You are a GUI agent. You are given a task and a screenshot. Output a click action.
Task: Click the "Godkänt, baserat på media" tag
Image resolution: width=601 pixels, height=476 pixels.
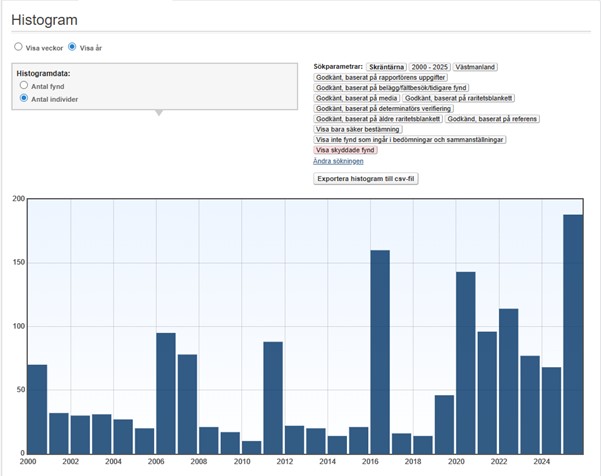point(357,98)
